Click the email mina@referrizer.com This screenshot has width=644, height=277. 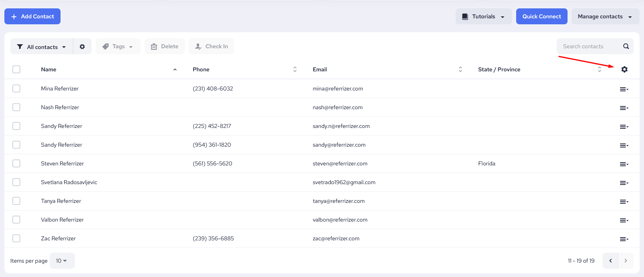pos(338,88)
